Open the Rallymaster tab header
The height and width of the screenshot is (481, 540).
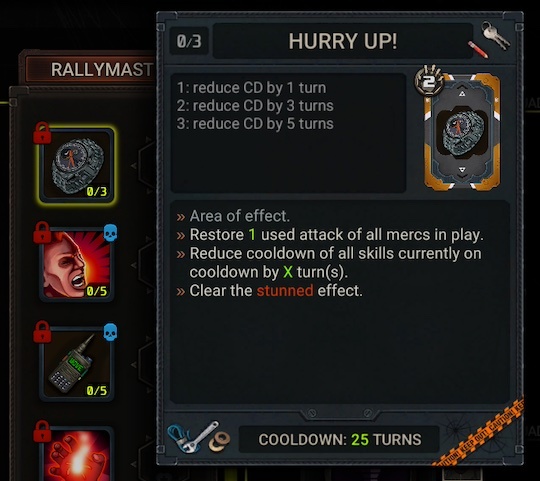[90, 70]
